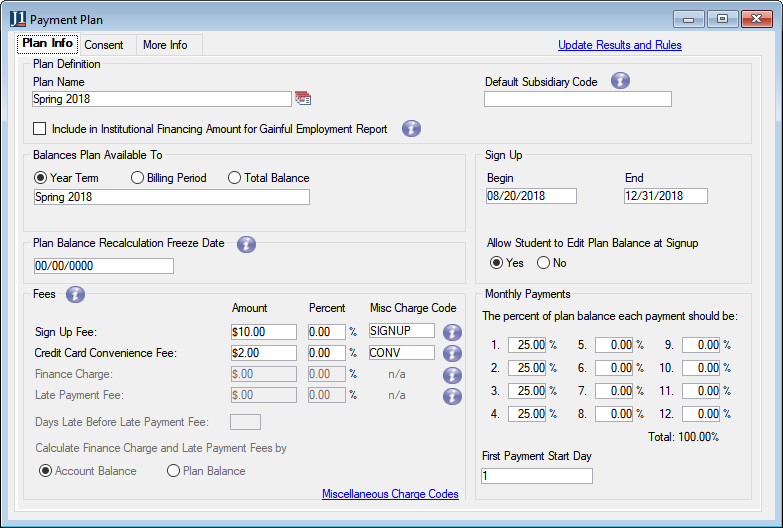This screenshot has width=783, height=528.
Task: Open the More Info tab
Action: 165,45
